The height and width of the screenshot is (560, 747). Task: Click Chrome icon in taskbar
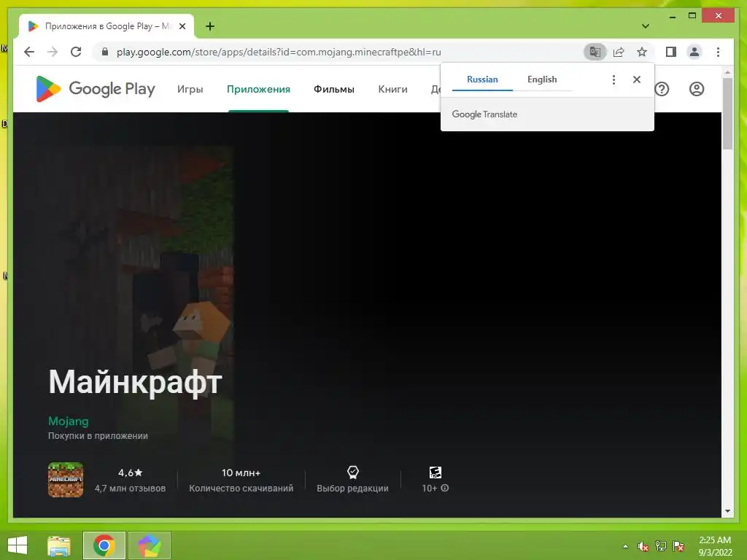click(x=104, y=545)
